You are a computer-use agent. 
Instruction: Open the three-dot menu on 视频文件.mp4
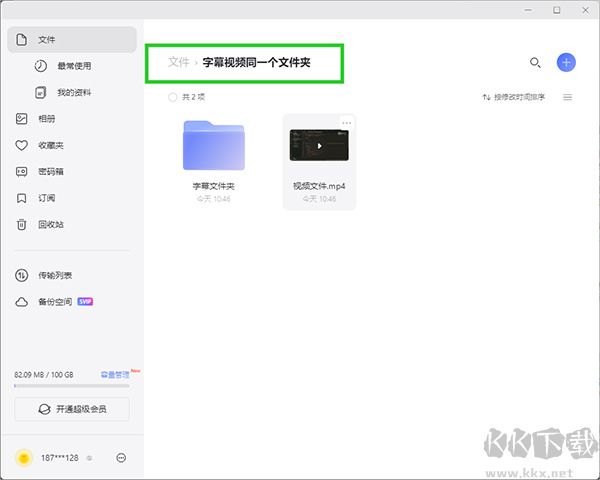point(347,123)
